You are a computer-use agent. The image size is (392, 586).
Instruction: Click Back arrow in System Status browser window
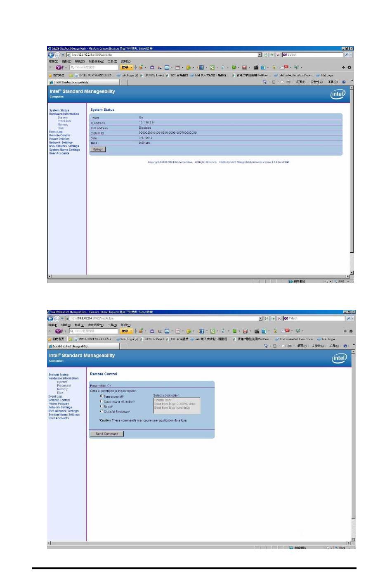click(x=51, y=55)
